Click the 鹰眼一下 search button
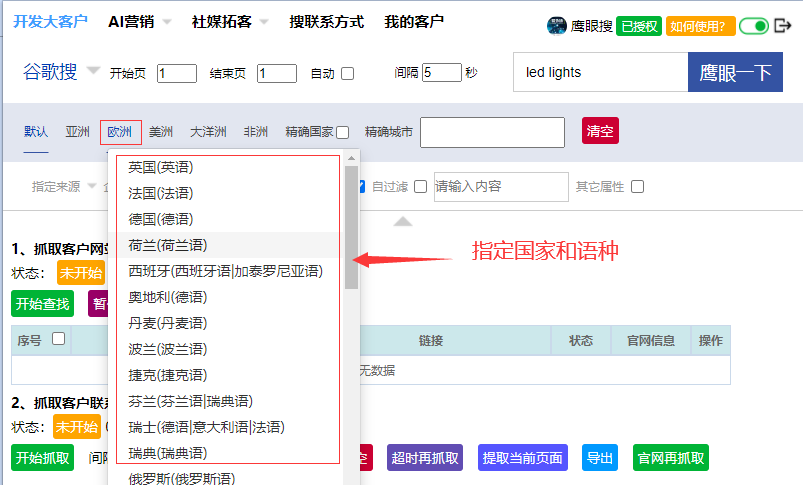Image resolution: width=803 pixels, height=485 pixels. (x=735, y=72)
